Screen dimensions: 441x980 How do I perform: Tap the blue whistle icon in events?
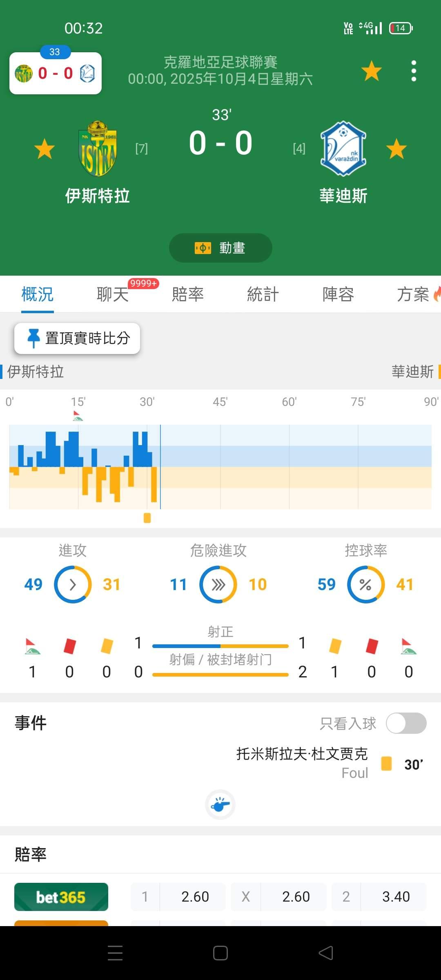pos(220,804)
